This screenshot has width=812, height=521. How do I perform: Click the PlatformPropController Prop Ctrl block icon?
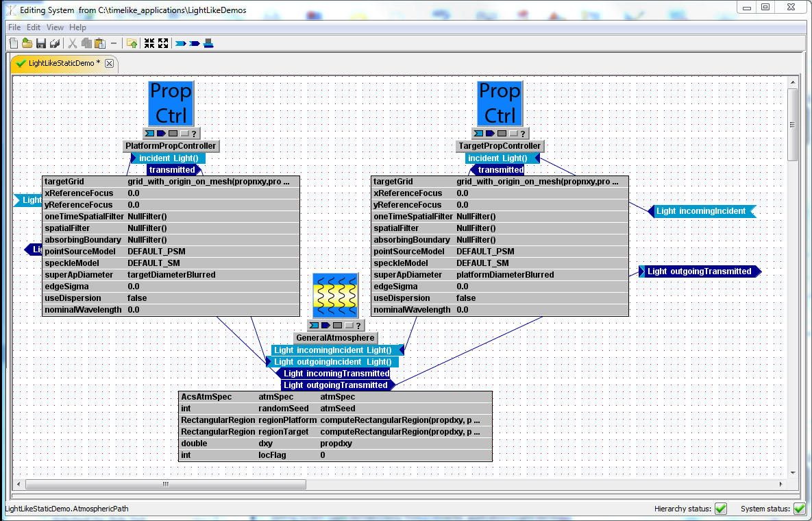(x=171, y=104)
